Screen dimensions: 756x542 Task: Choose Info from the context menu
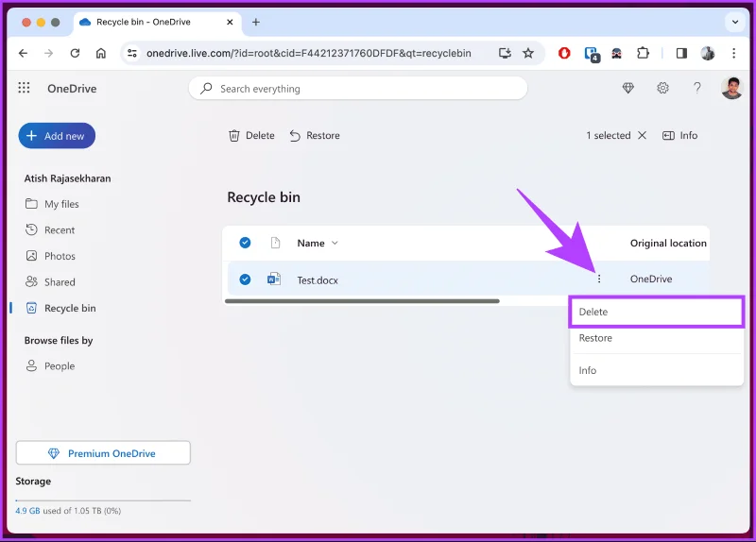(x=656, y=370)
